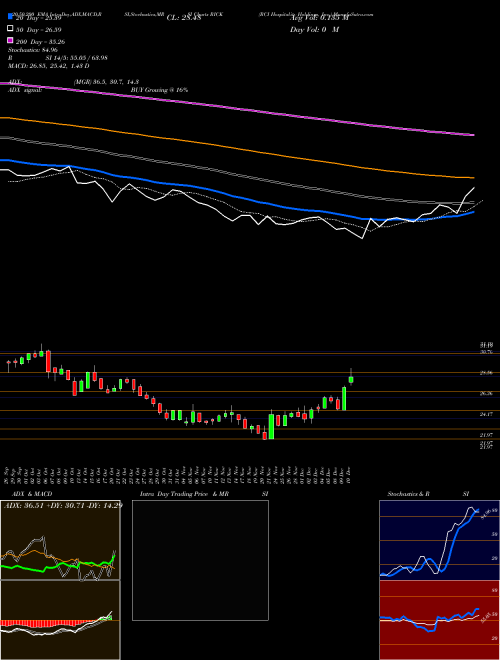500x660 pixels.
Task: Select the '50 Day - 26.39' legend text
Action: pyautogui.click(x=39, y=30)
